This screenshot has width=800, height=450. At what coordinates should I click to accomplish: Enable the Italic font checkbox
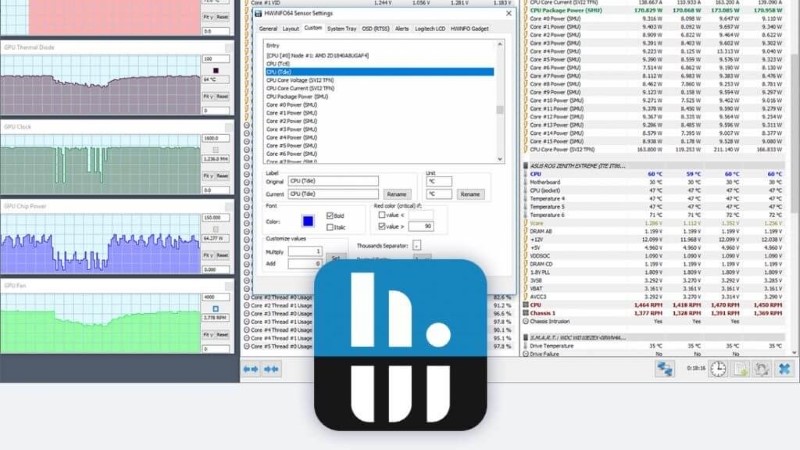[330, 227]
